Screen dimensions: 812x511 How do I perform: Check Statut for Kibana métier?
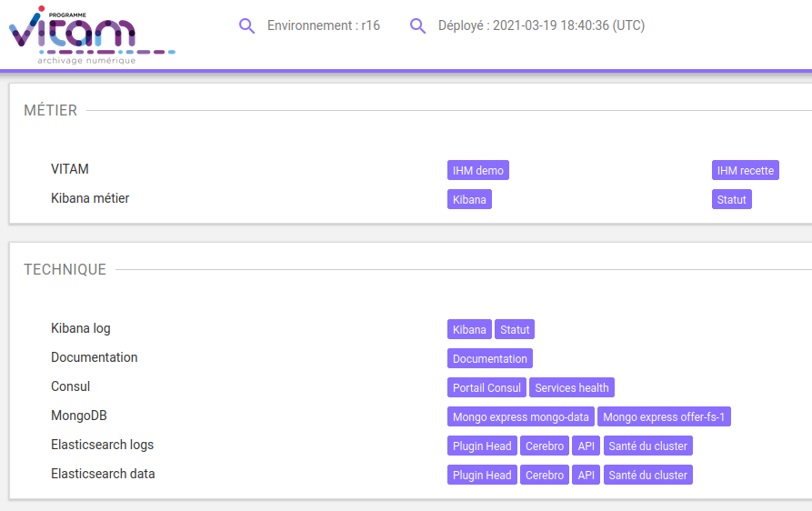[x=731, y=200]
